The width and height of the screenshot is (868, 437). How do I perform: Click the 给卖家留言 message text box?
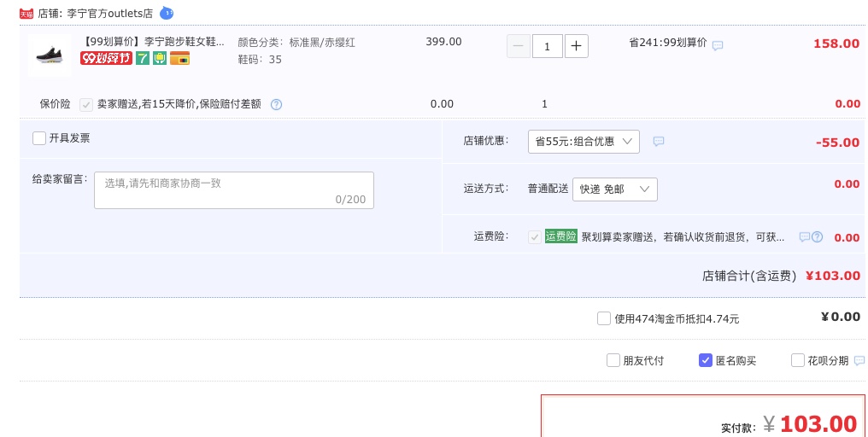[x=233, y=190]
